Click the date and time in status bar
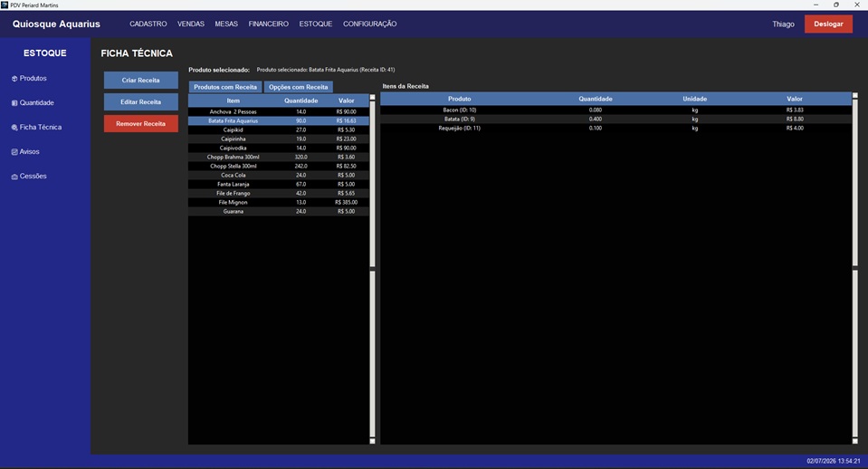Screen dimensions: 868x469 834,461
